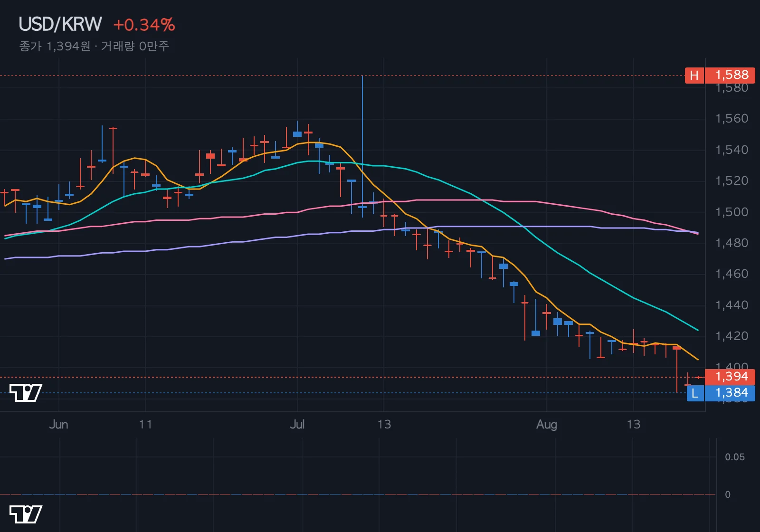Image resolution: width=760 pixels, height=532 pixels.
Task: Click the 1,460 price axis label
Action: coord(731,274)
